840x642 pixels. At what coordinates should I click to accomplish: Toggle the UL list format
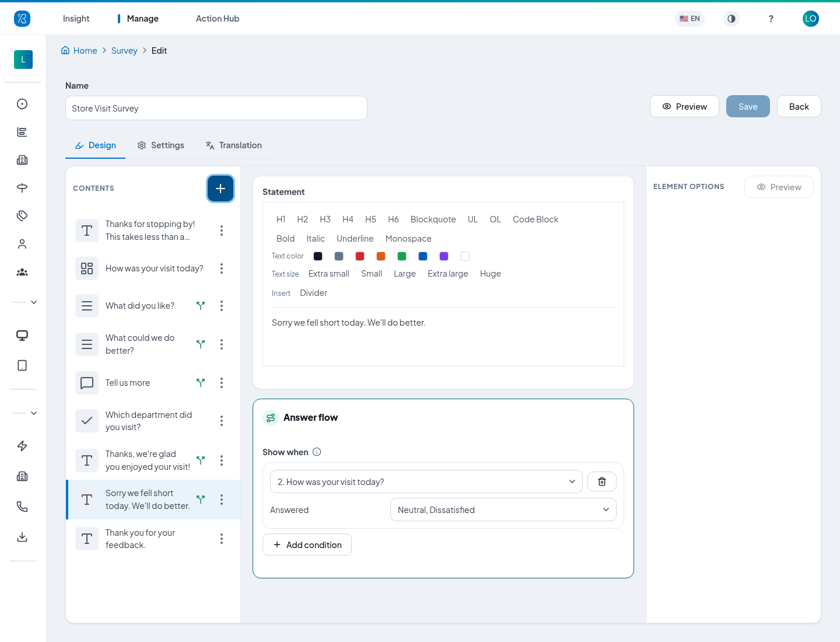(x=473, y=219)
